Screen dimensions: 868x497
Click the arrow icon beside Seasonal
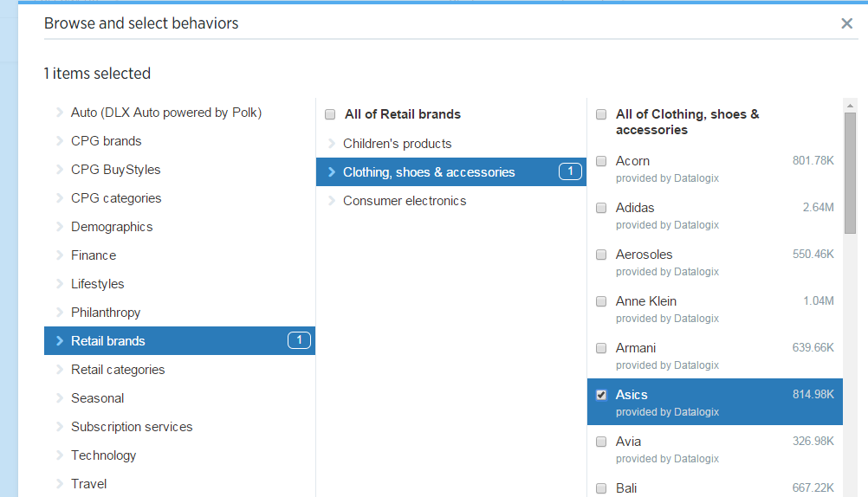click(x=60, y=398)
